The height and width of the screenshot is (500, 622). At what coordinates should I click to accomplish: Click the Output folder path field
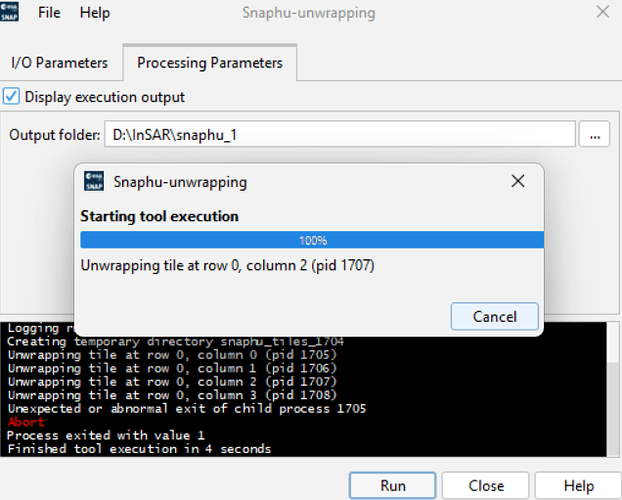tap(340, 135)
